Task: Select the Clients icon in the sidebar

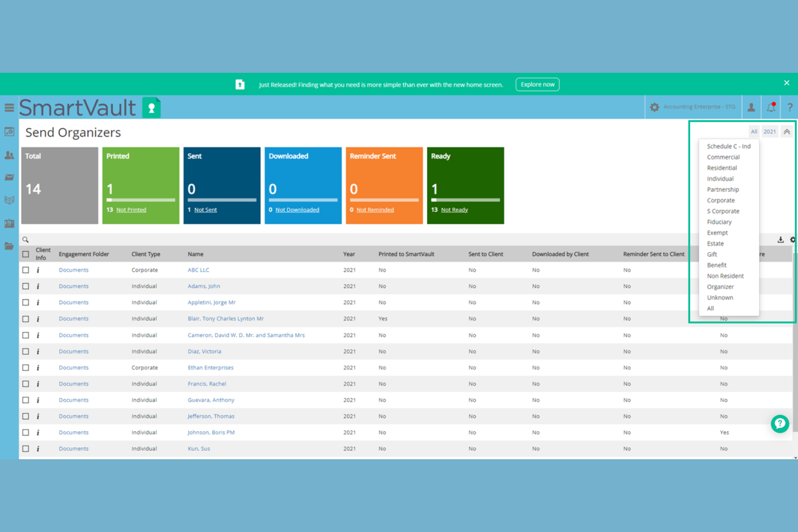Action: [x=9, y=155]
